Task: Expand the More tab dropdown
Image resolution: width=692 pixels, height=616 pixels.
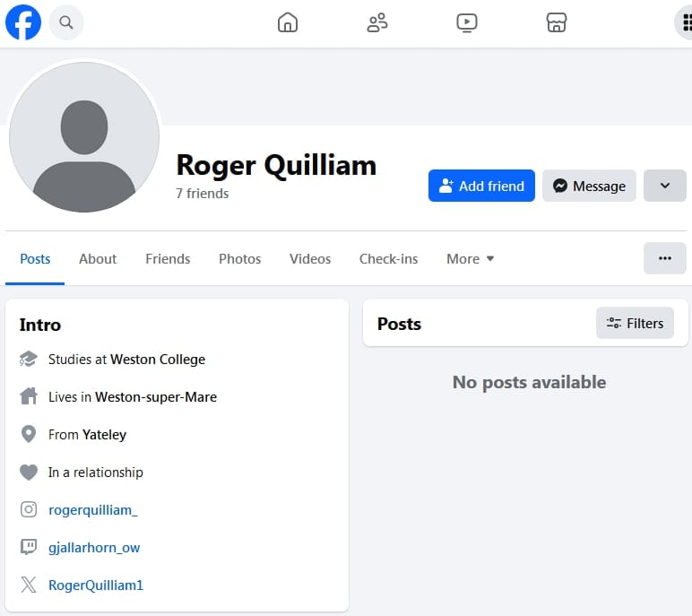Action: [x=471, y=259]
